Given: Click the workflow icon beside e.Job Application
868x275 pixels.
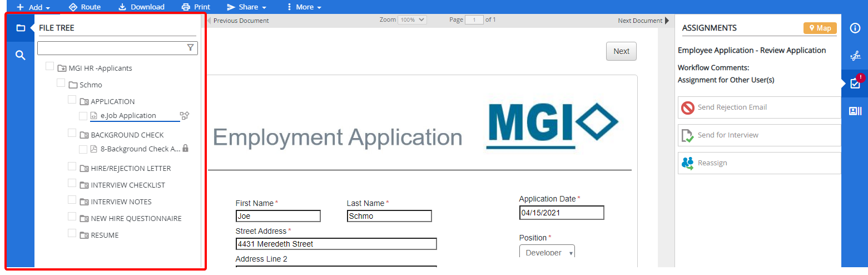Looking at the screenshot, I should pos(185,116).
